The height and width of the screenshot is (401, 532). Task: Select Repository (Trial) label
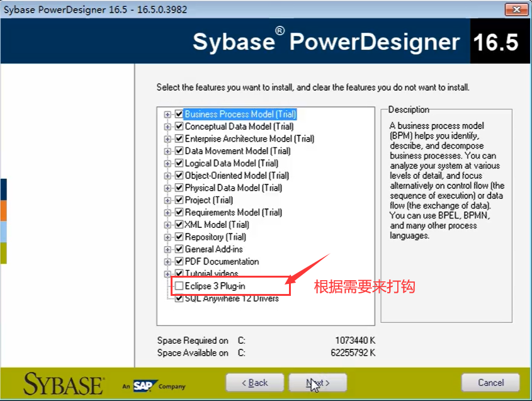tap(215, 237)
